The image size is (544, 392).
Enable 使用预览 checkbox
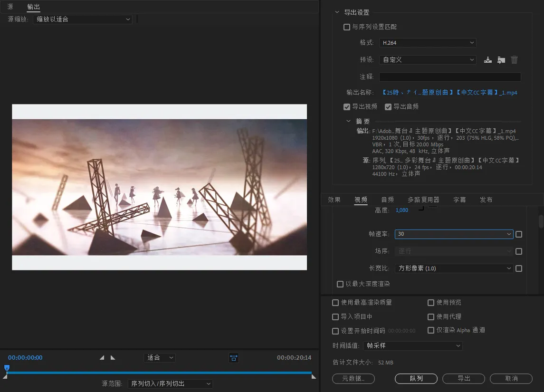[430, 303]
